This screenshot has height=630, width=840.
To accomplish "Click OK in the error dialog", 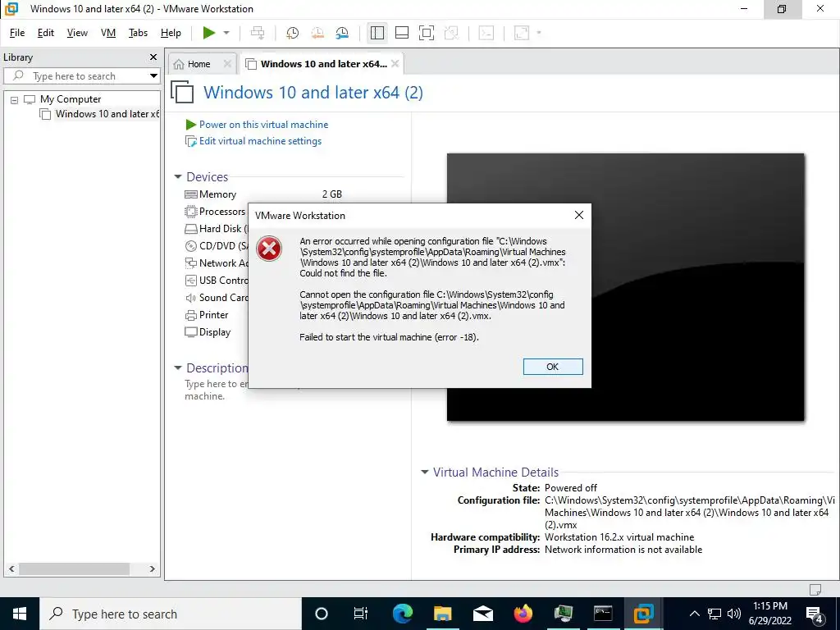I will tap(553, 367).
